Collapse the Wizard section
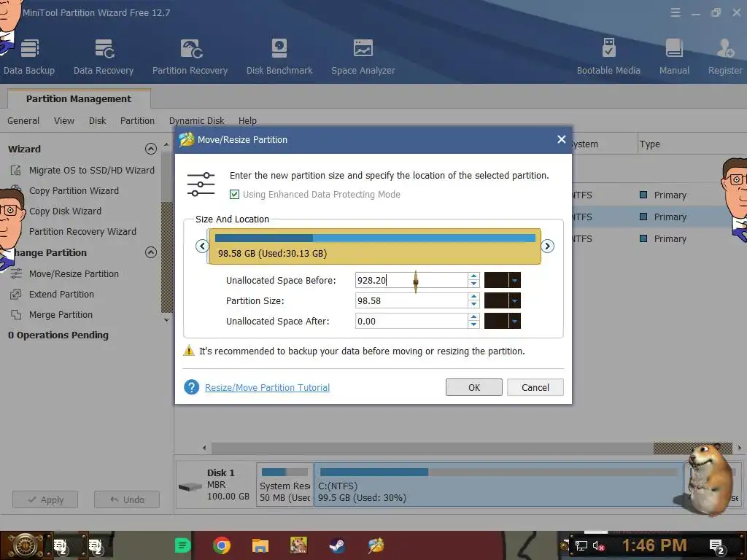747x560 pixels. (150, 149)
